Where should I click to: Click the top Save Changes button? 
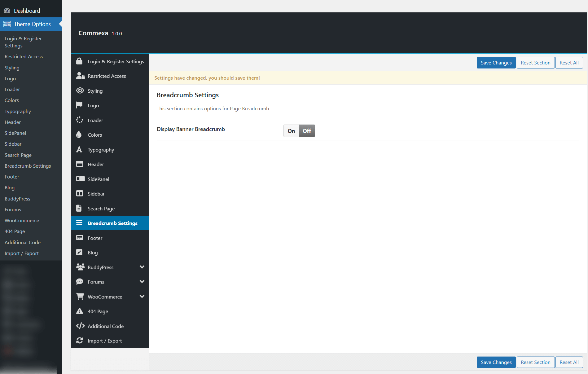(x=496, y=63)
